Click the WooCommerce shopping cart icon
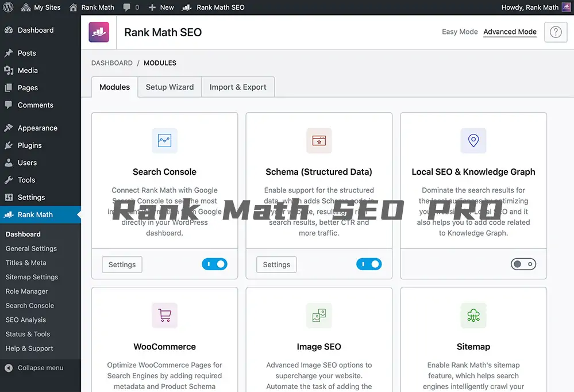This screenshot has height=392, width=574. pyautogui.click(x=164, y=316)
